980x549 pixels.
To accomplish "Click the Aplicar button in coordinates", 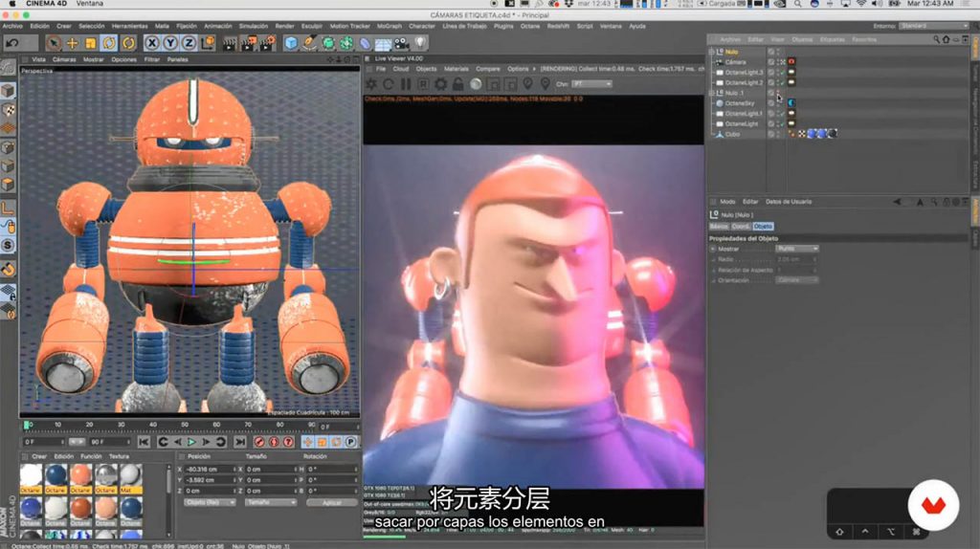I will pyautogui.click(x=332, y=503).
